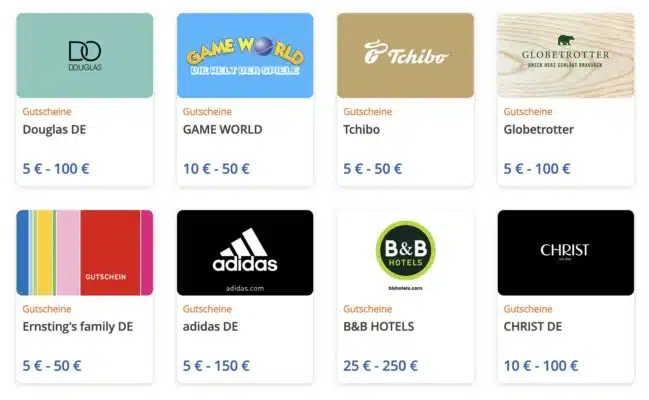Click the Game World logo card
This screenshot has height=400, width=649.
[x=245, y=55]
